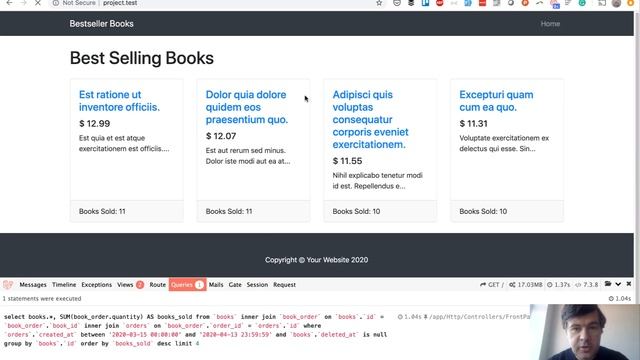Click Books Sold: 10 under Excepturi quam card
Image resolution: width=640 pixels, height=360 pixels.
click(483, 211)
